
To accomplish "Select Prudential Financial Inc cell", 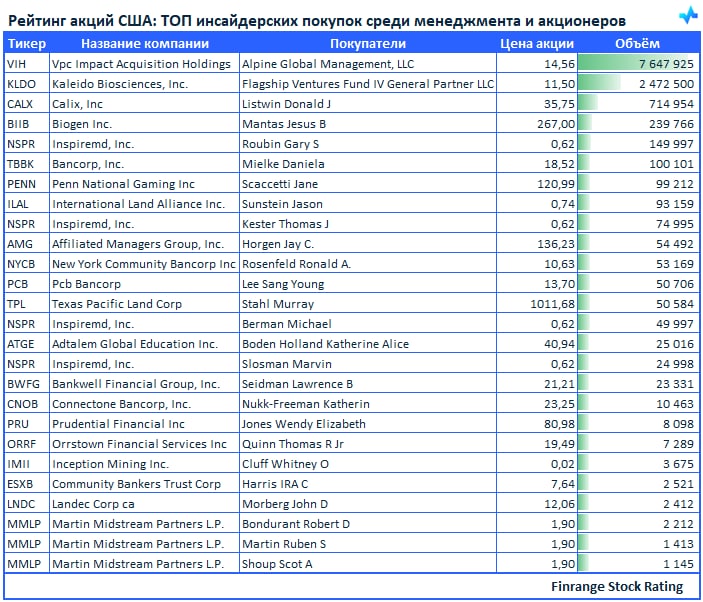I will pos(144,424).
